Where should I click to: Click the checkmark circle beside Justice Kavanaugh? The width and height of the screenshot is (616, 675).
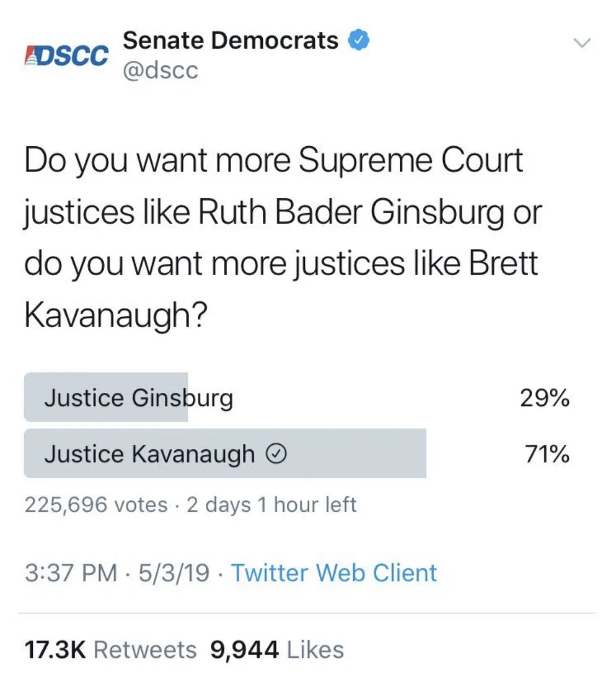tap(277, 454)
